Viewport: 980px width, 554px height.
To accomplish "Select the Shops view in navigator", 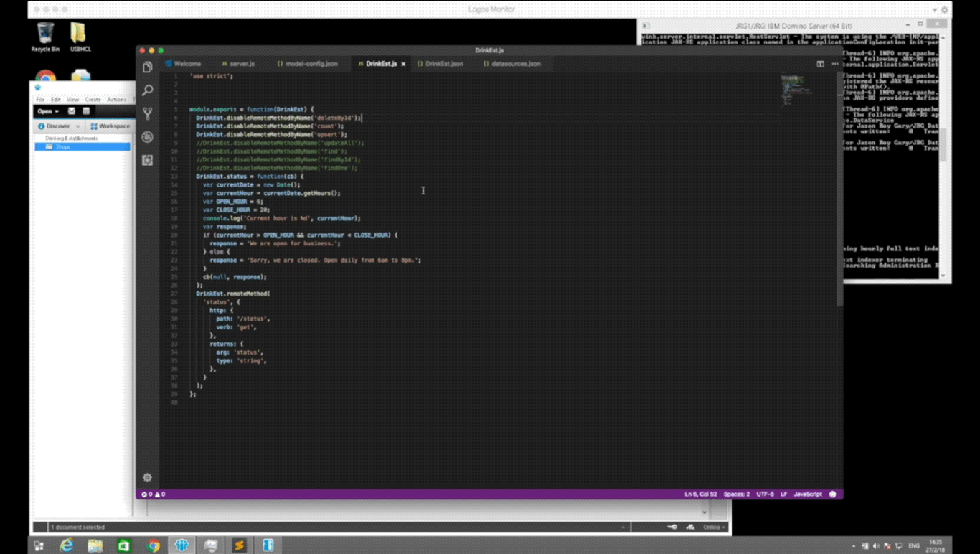I will pyautogui.click(x=83, y=146).
